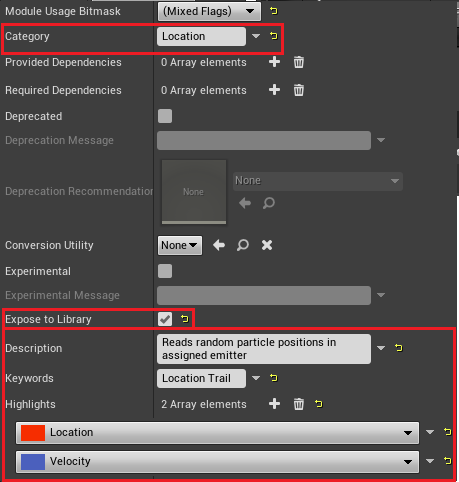
Task: Empty the Required Dependencies array with trash icon
Action: click(299, 90)
